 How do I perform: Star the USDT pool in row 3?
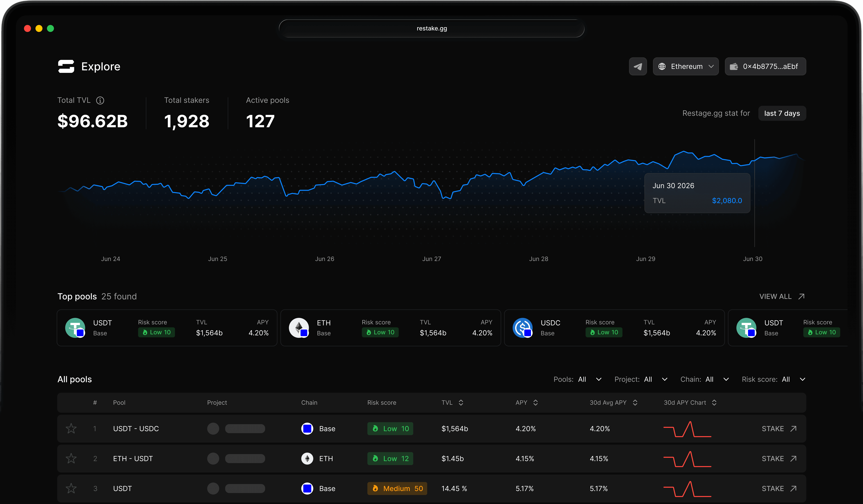point(71,488)
